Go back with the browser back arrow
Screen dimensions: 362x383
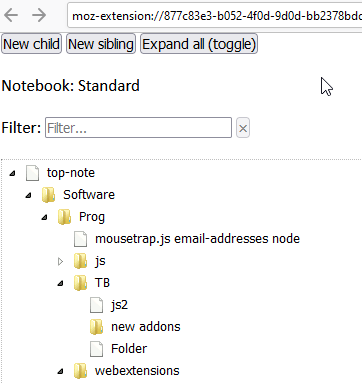point(11,15)
